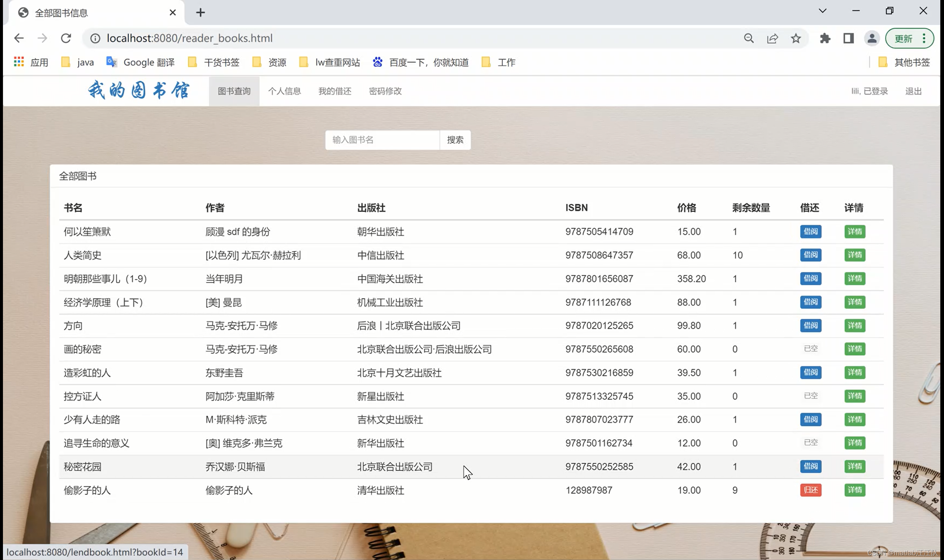Reload the current browser page
Image resolution: width=944 pixels, height=560 pixels.
[x=66, y=38]
